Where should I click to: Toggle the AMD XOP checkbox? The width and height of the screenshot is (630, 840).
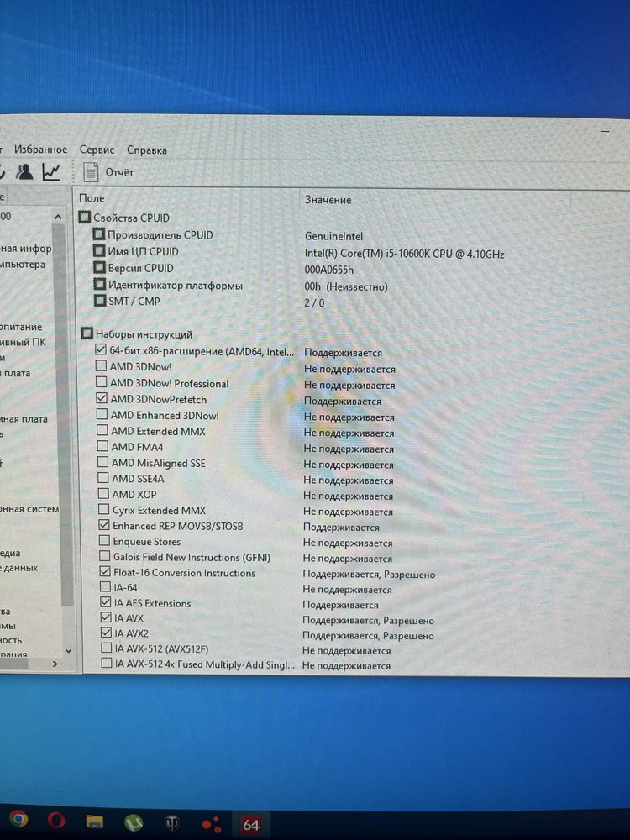[103, 493]
